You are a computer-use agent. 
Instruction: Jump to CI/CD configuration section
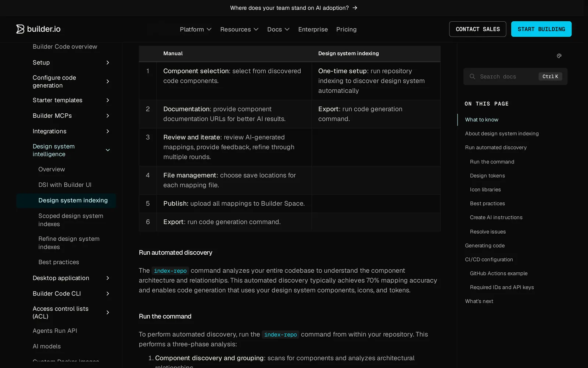click(x=489, y=259)
